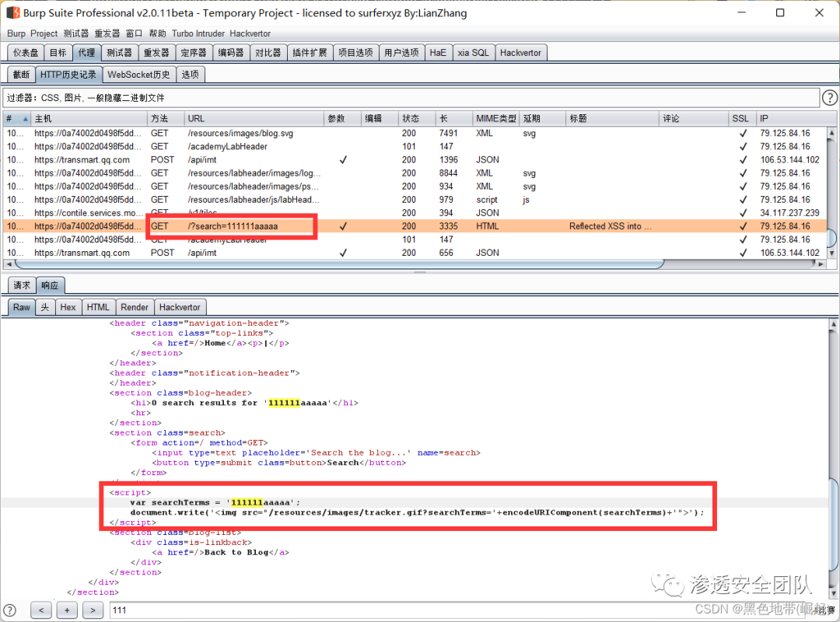Click the Reflected XSS into title cell
This screenshot has height=622, width=840.
click(611, 226)
